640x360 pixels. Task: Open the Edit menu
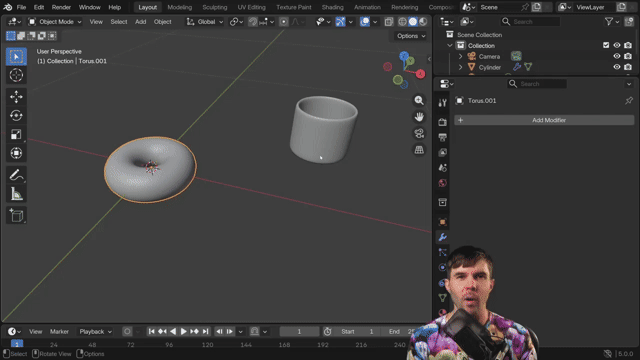39,7
